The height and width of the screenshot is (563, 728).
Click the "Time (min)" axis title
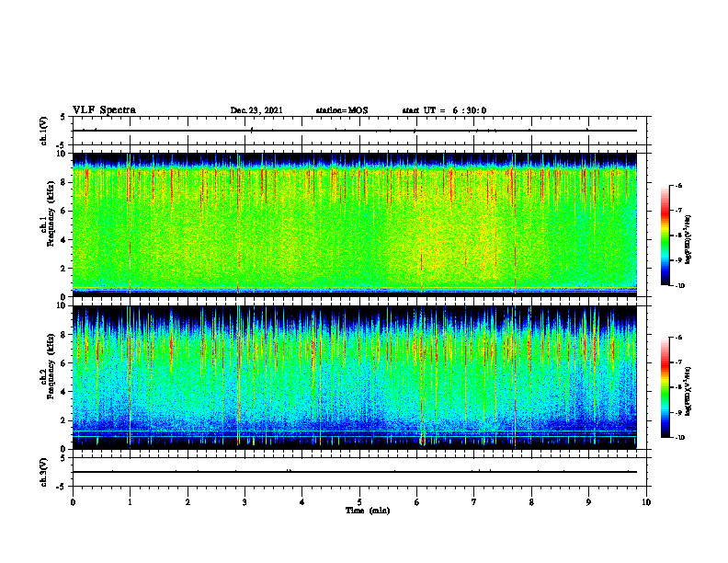pos(368,511)
